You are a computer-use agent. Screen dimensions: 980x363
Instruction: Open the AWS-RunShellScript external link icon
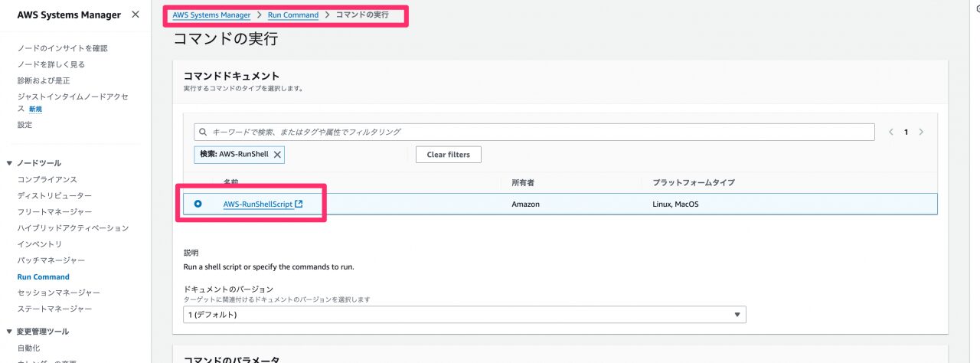coord(299,204)
